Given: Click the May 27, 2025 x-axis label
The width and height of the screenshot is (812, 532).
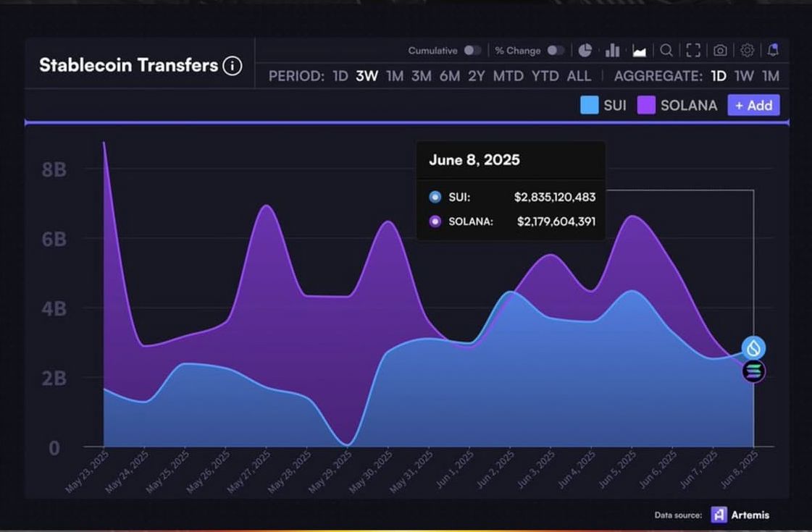Looking at the screenshot, I should [x=249, y=471].
